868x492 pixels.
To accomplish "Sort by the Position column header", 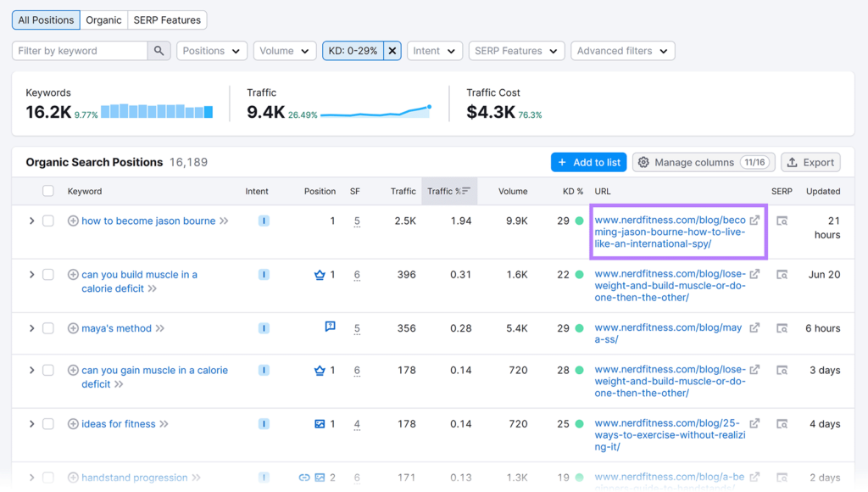I will 320,191.
